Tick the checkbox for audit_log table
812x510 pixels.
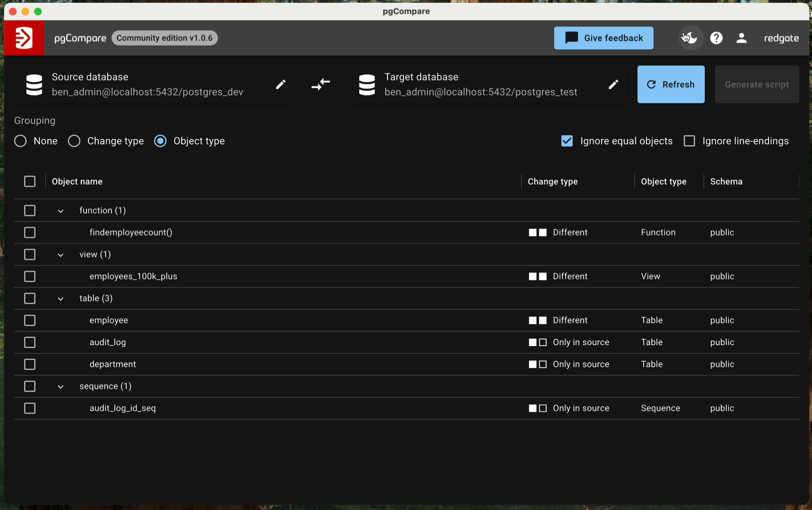(30, 342)
